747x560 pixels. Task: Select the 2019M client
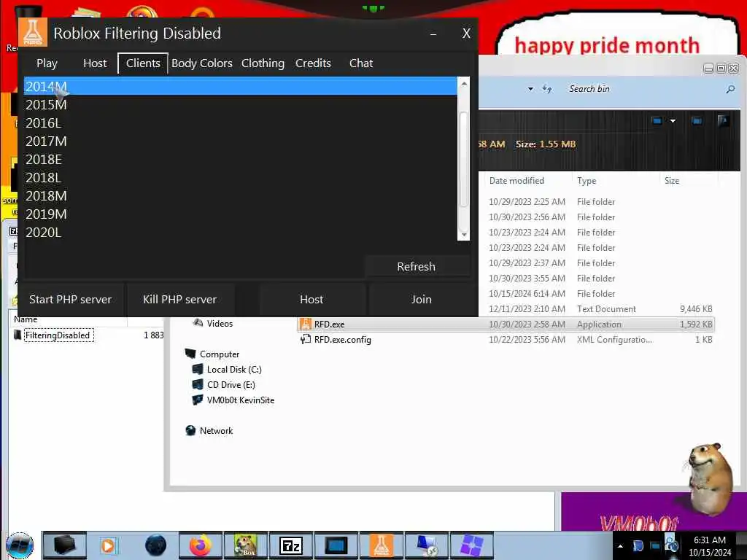coord(240,214)
